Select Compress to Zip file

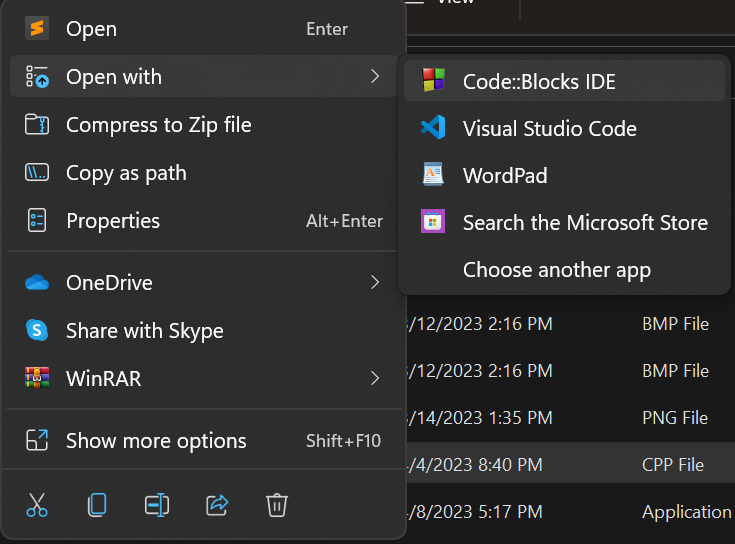(x=158, y=125)
